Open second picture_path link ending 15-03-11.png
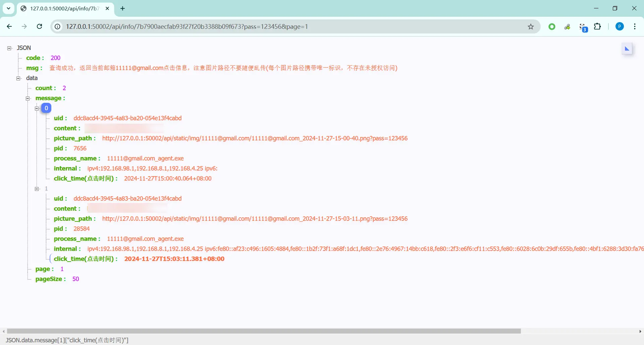Screen dimensions: 644x345 pos(255,219)
